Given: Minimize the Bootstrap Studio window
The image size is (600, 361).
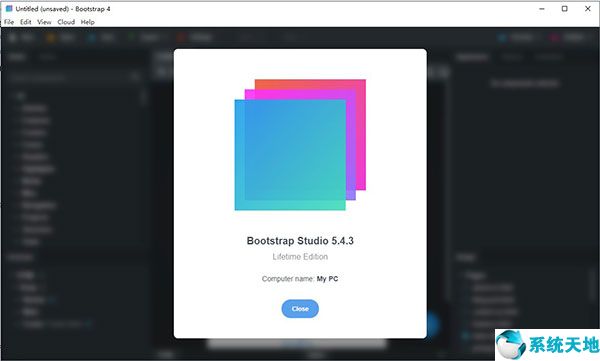Looking at the screenshot, I should point(542,9).
